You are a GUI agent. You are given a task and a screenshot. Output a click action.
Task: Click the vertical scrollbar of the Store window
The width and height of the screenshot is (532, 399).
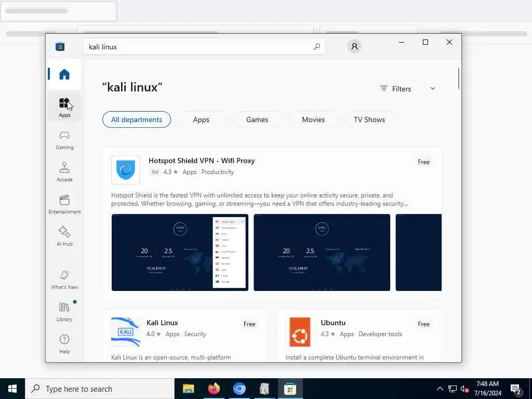coord(458,78)
